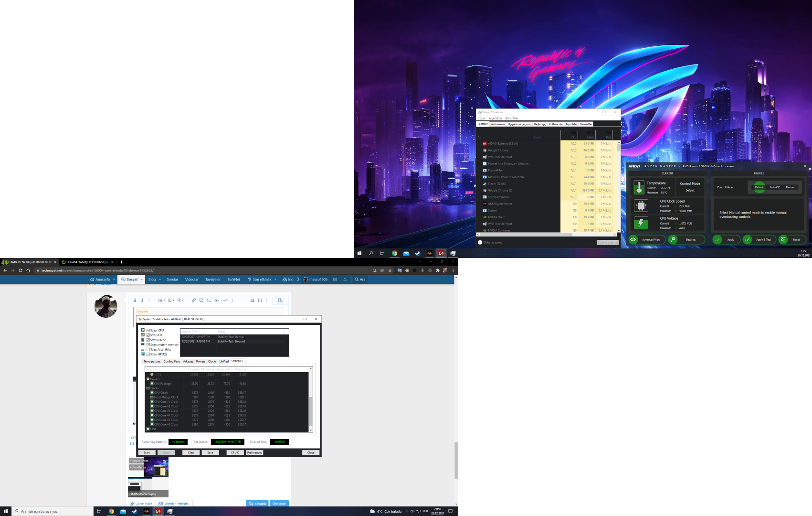Switch to the Cooling Fans tab

point(172,362)
